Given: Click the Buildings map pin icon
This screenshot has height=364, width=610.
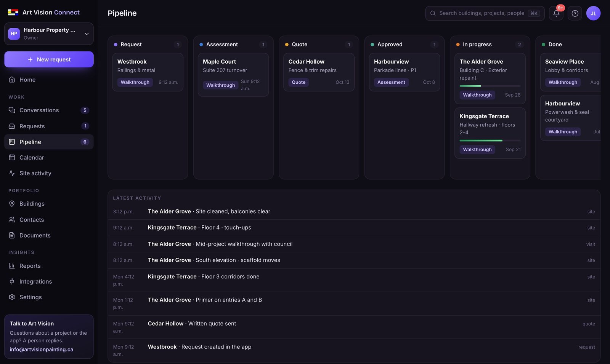Looking at the screenshot, I should (12, 204).
